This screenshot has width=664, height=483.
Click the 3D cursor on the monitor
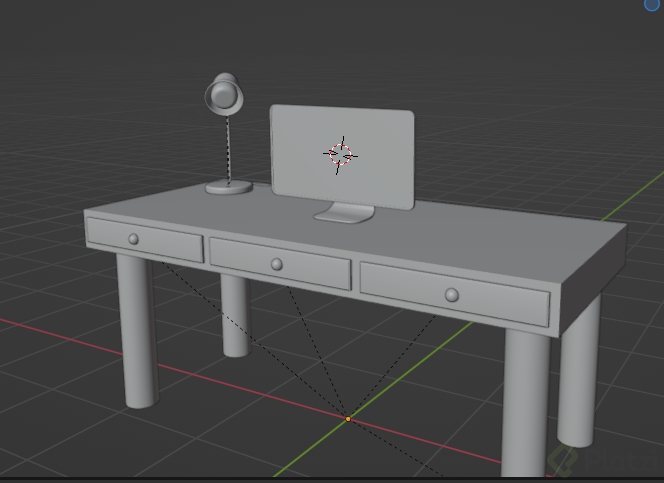pyautogui.click(x=340, y=155)
